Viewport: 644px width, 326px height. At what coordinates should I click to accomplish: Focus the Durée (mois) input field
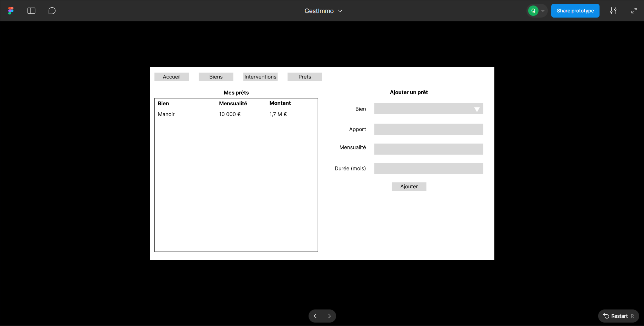(429, 168)
